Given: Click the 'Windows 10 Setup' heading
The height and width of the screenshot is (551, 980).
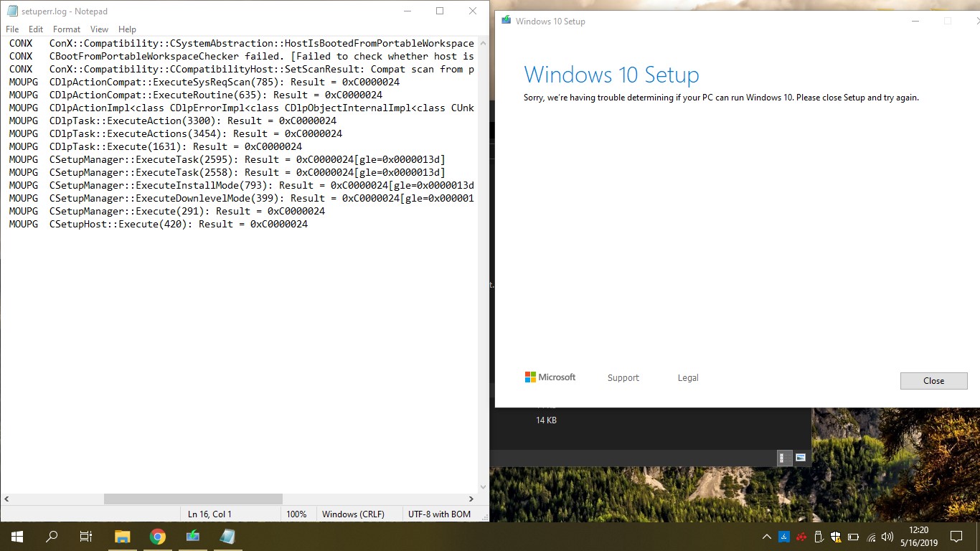Looking at the screenshot, I should tap(611, 75).
